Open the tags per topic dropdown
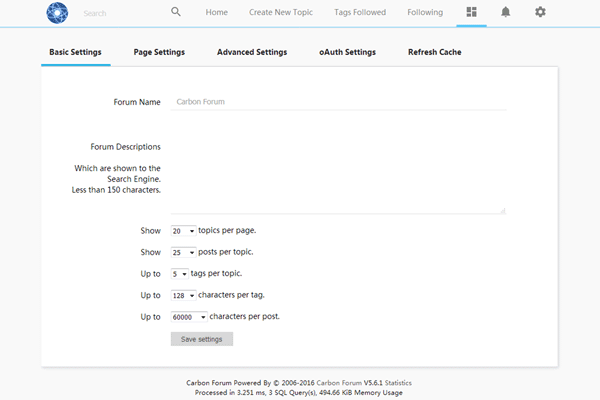The width and height of the screenshot is (600, 400). tap(180, 273)
